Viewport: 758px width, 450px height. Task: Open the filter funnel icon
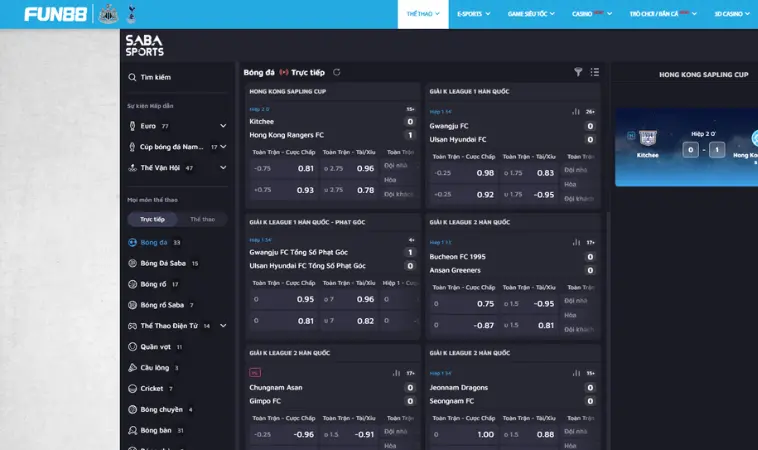578,72
